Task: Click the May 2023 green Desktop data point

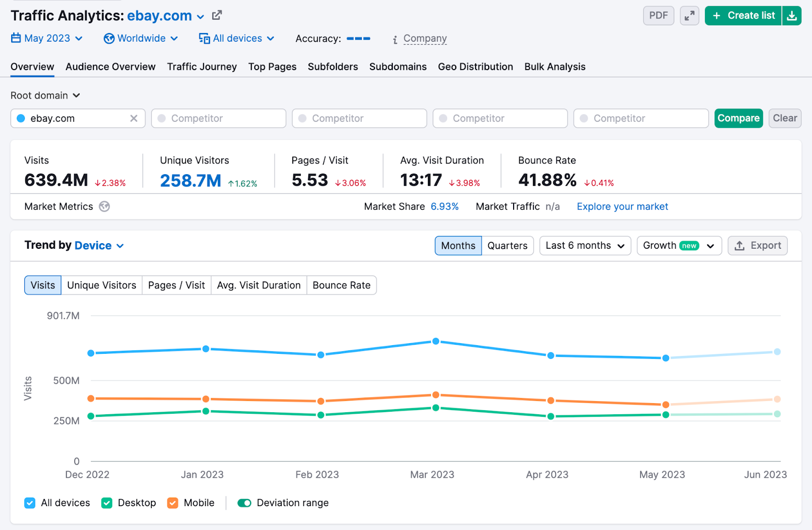Action: pyautogui.click(x=665, y=415)
